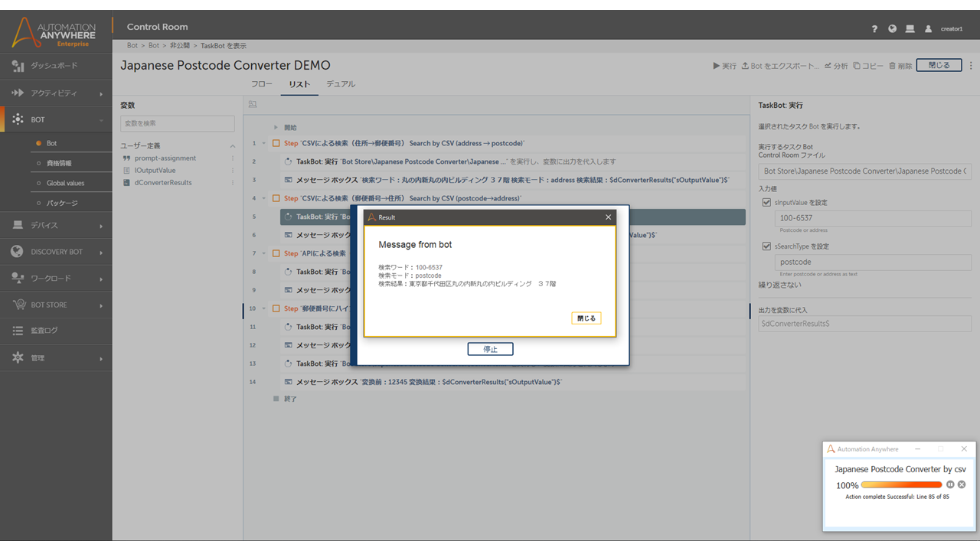Click 閉じる in the Result message dialog

586,318
